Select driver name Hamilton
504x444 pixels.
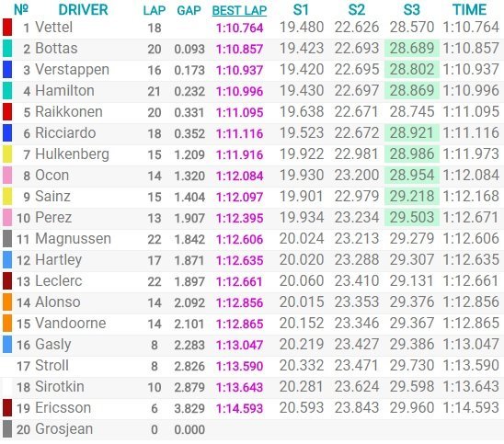[x=64, y=91]
